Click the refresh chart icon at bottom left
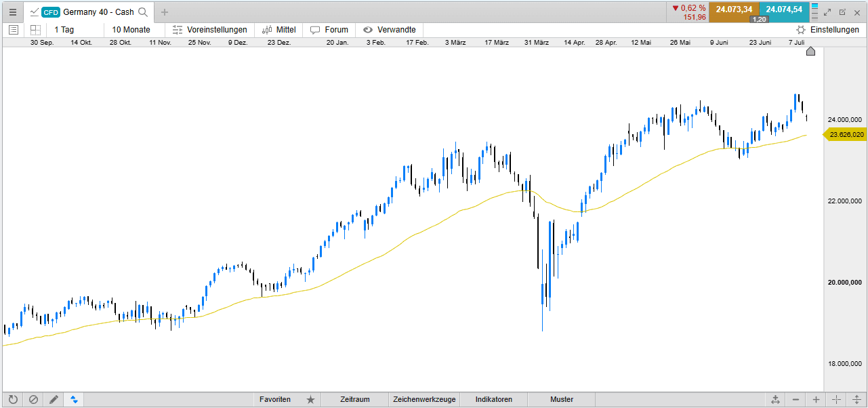This screenshot has width=868, height=408. [x=13, y=400]
